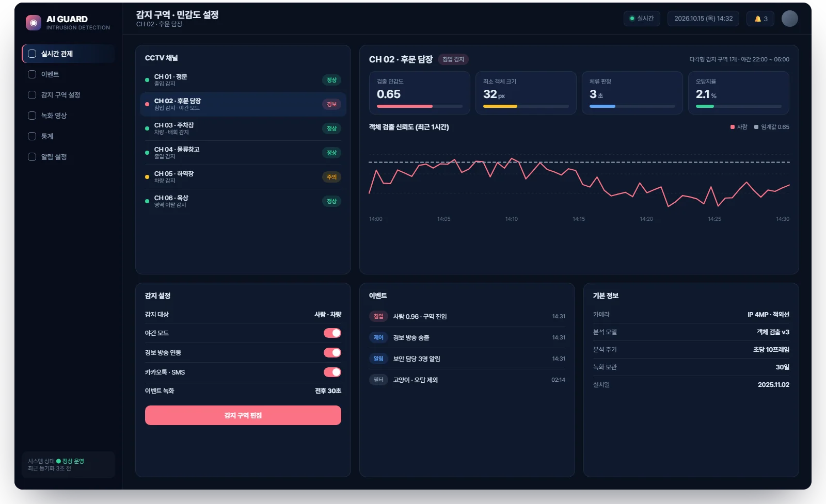Click the 침입 tag on the 구역 진입 event

(x=378, y=316)
